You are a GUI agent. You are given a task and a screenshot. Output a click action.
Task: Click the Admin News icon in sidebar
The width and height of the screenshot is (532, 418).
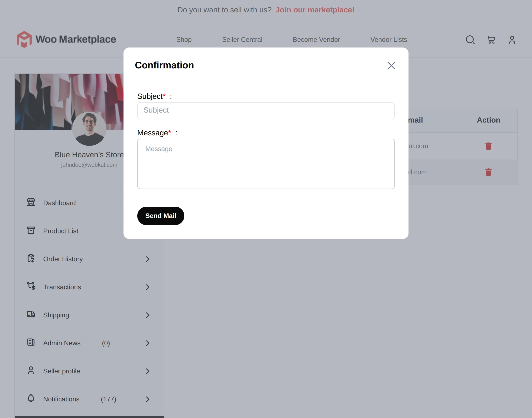[31, 343]
